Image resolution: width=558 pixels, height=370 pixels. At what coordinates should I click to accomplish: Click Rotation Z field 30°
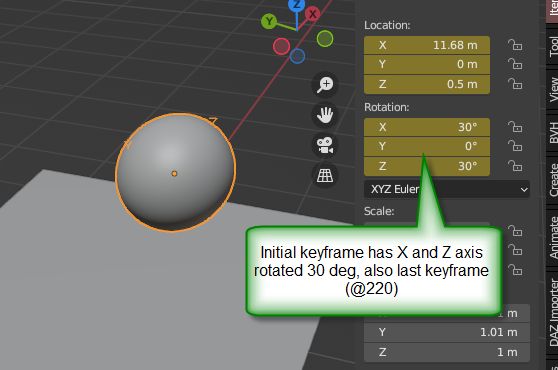[427, 166]
